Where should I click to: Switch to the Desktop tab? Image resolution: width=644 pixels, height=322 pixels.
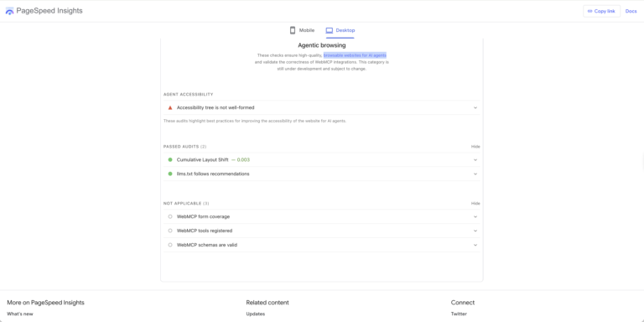(340, 30)
